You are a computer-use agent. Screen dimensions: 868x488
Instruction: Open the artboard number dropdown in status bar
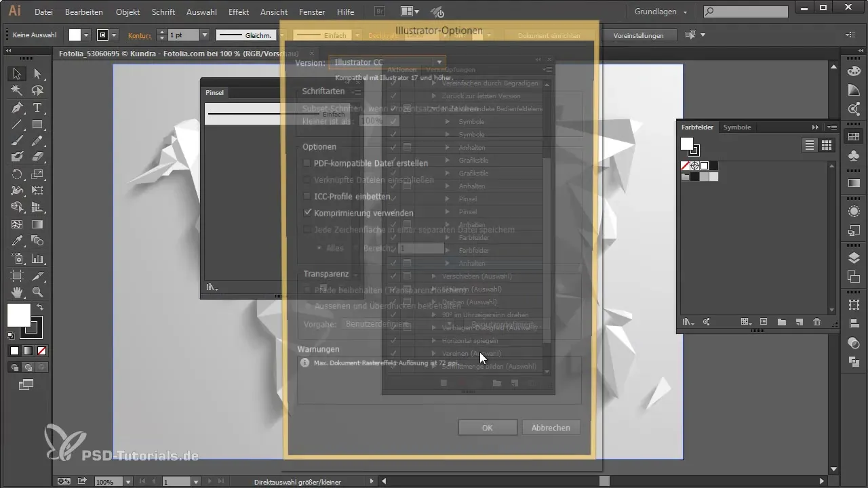(x=196, y=482)
